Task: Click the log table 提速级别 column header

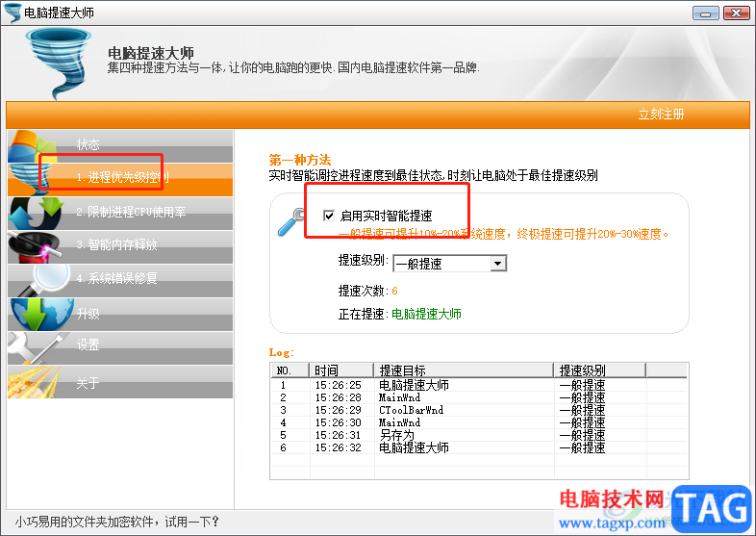Action: (600, 370)
